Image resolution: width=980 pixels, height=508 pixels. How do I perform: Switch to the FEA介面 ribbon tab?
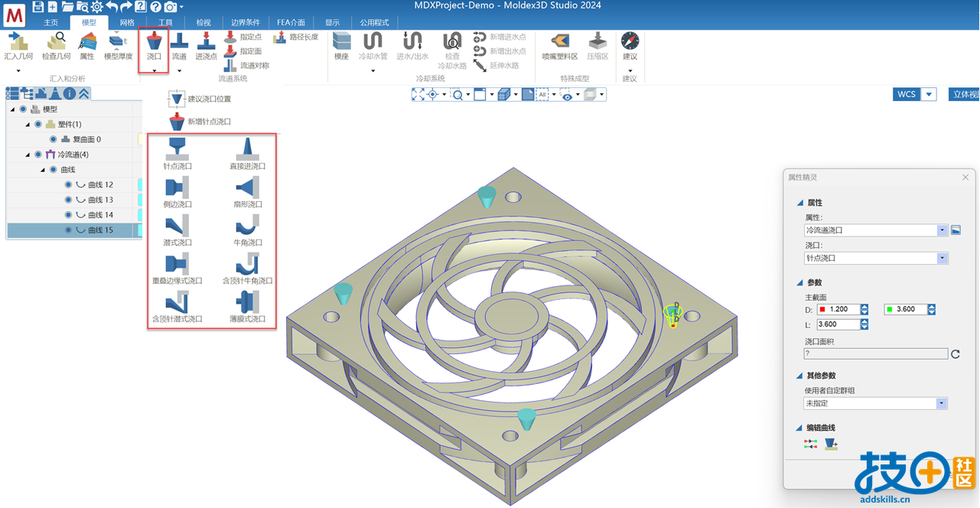(291, 23)
